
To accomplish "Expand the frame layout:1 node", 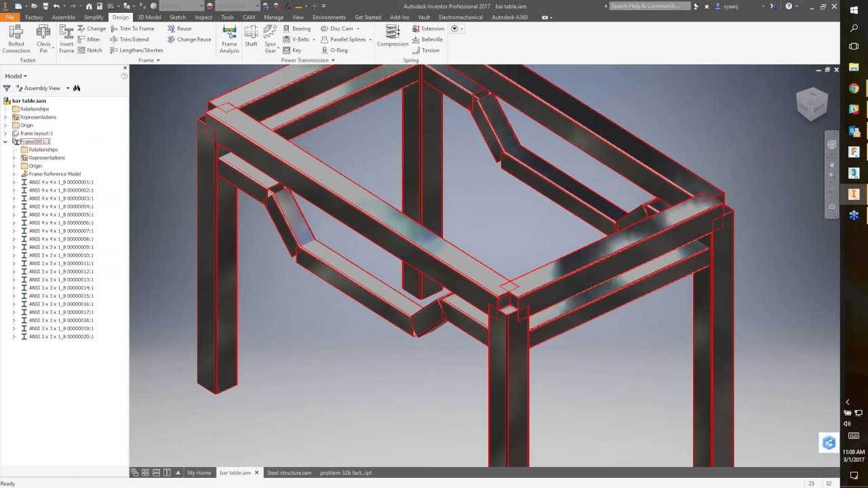I will pyautogui.click(x=5, y=134).
